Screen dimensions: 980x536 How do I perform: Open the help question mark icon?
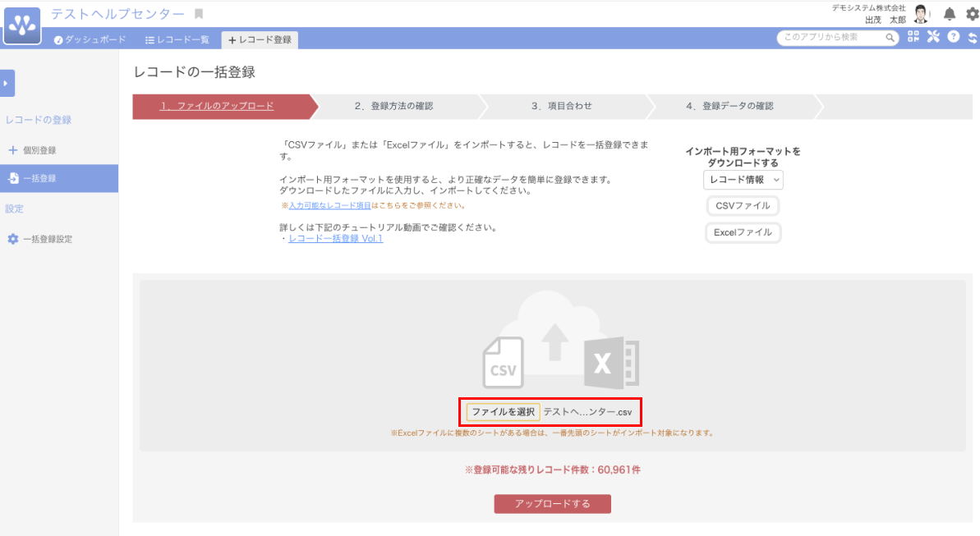click(x=953, y=37)
